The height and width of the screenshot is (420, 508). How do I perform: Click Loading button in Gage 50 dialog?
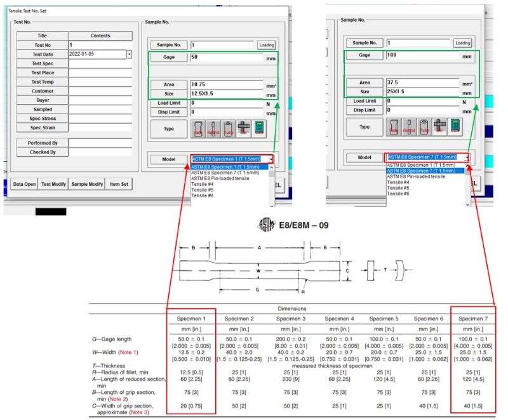(x=267, y=45)
